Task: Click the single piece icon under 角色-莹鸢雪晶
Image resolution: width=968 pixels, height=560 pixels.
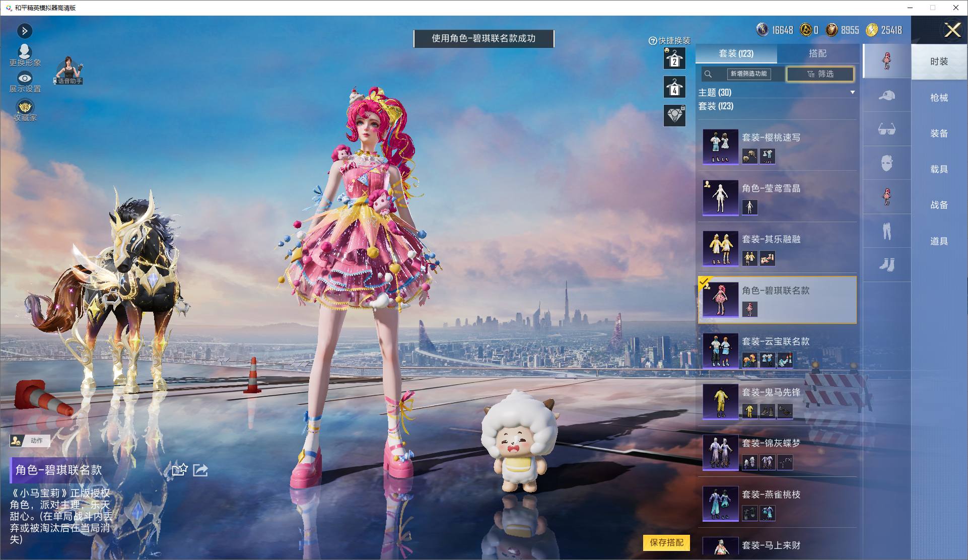Action: point(749,207)
